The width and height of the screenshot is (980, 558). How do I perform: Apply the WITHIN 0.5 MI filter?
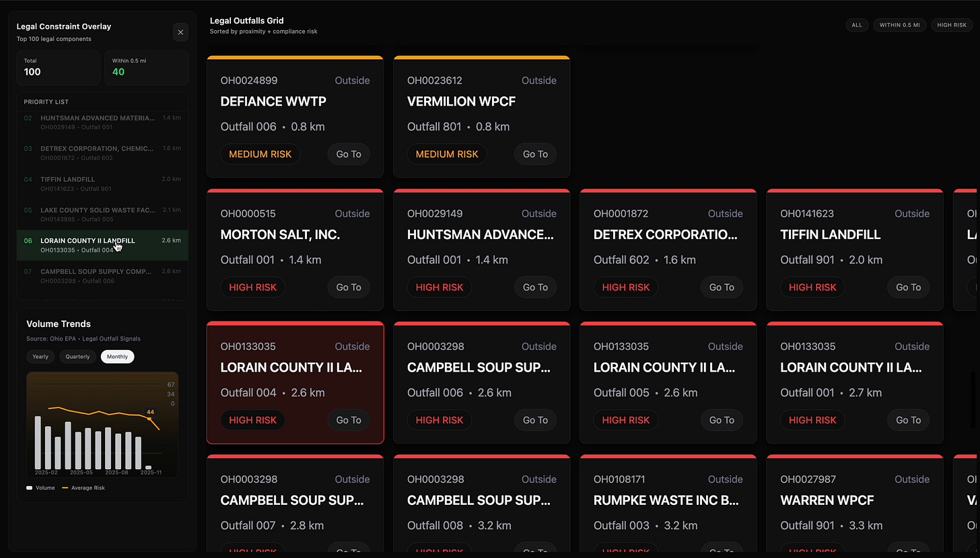[x=900, y=25]
